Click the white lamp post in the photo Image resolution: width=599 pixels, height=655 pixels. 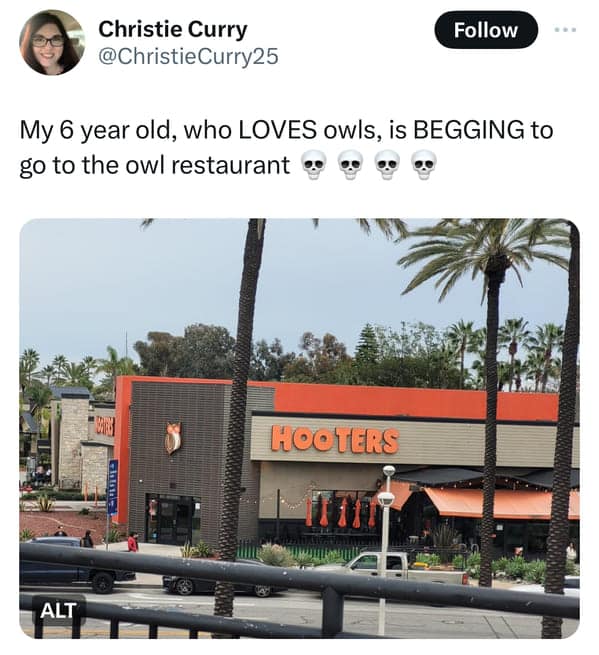385,547
